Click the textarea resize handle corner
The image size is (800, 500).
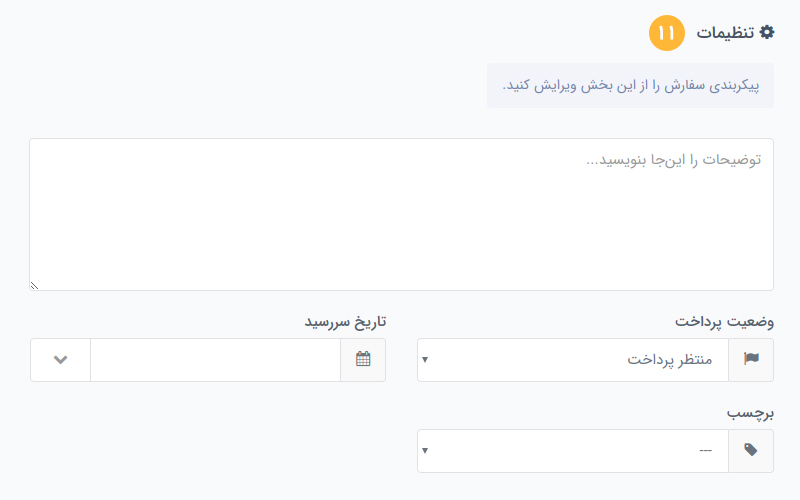[34, 286]
